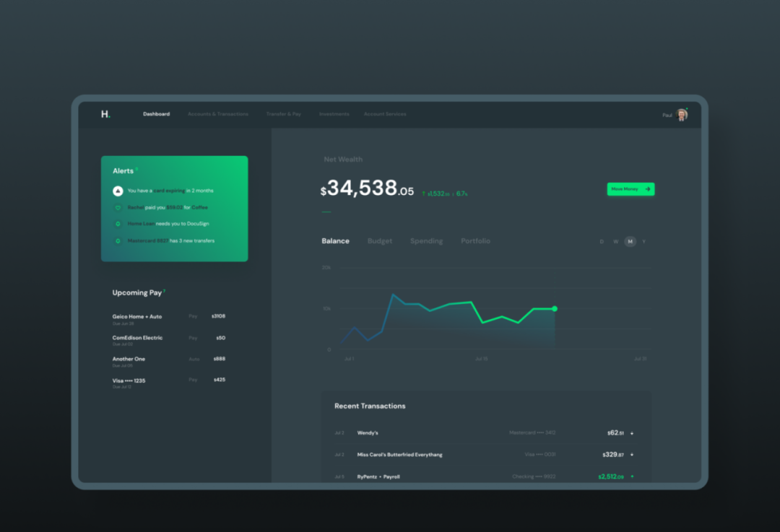Click the Move Money button
The height and width of the screenshot is (532, 780).
tap(630, 189)
